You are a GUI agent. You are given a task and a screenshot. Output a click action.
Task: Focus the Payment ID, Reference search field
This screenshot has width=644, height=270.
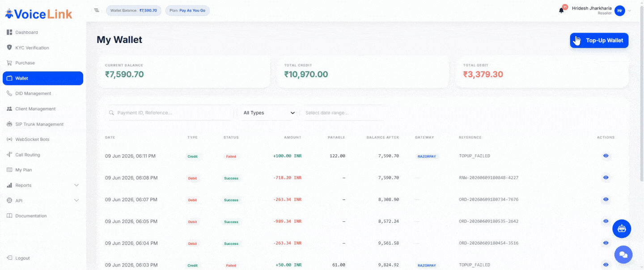[x=170, y=113]
